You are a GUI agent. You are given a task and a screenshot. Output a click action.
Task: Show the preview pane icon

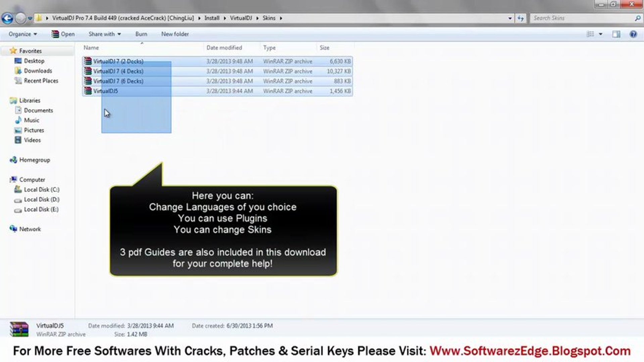pos(616,34)
